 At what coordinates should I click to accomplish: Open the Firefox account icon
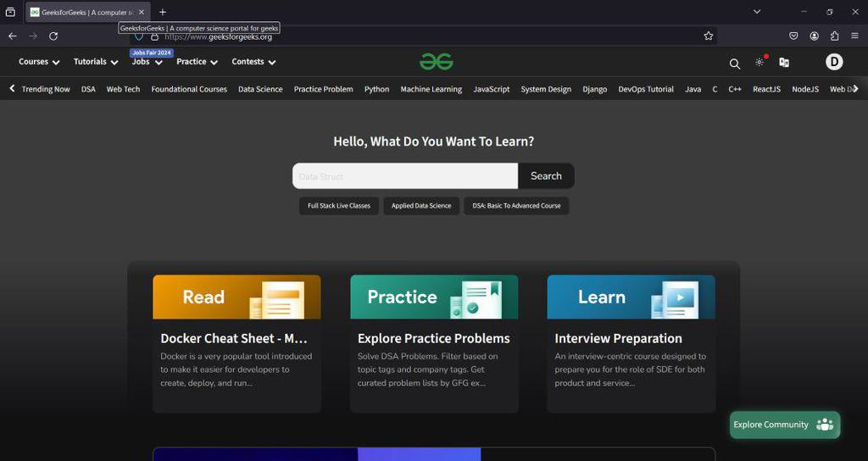[x=814, y=36]
